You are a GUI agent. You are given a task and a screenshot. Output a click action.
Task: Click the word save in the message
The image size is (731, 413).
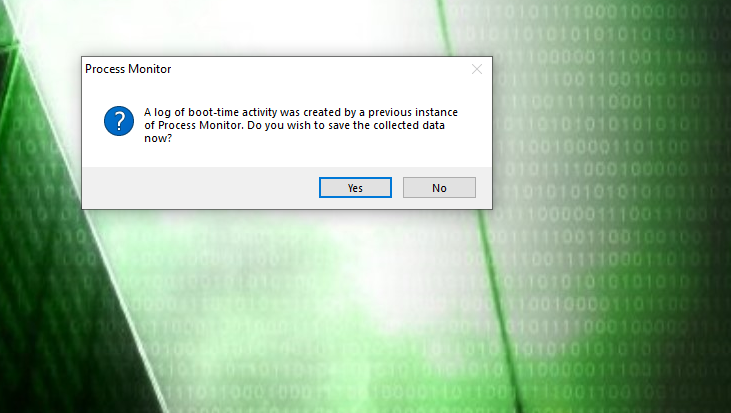tap(338, 125)
